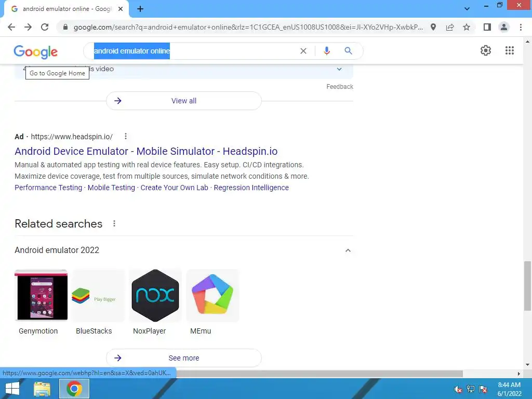
Task: Reload the current page
Action: 45,27
